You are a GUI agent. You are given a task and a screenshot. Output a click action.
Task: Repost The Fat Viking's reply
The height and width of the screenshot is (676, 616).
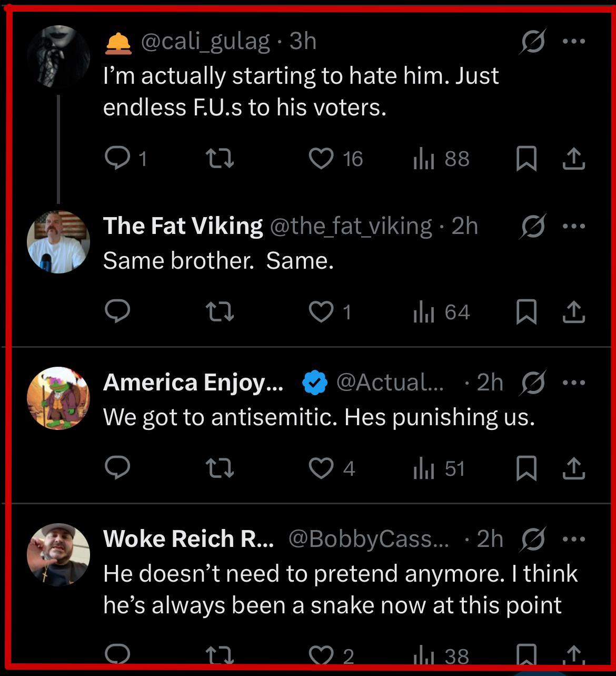(x=219, y=312)
